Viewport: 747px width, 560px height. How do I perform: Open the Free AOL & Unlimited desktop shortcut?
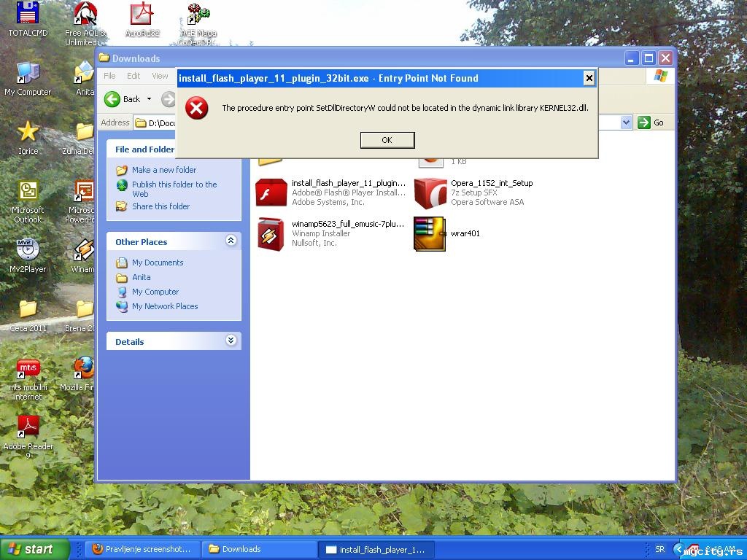pyautogui.click(x=85, y=23)
